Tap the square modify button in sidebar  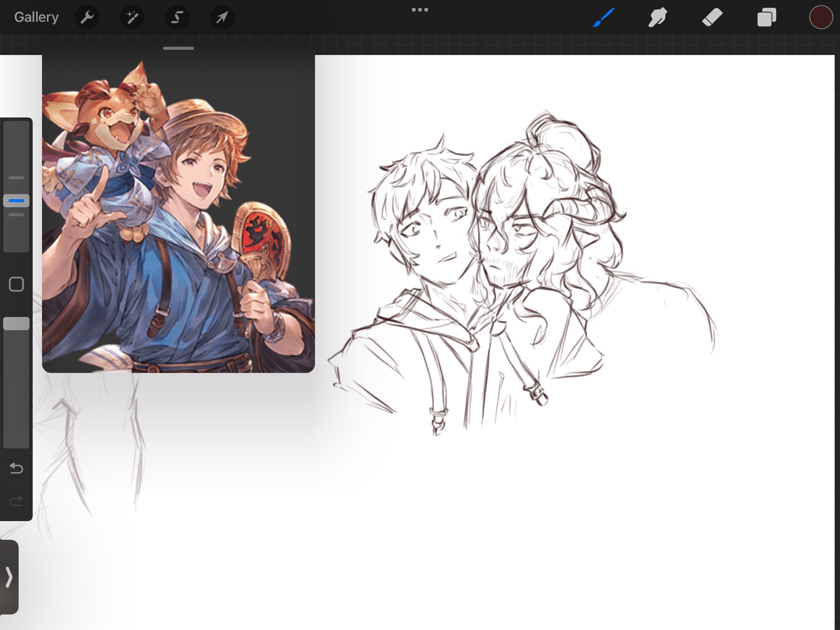click(16, 284)
